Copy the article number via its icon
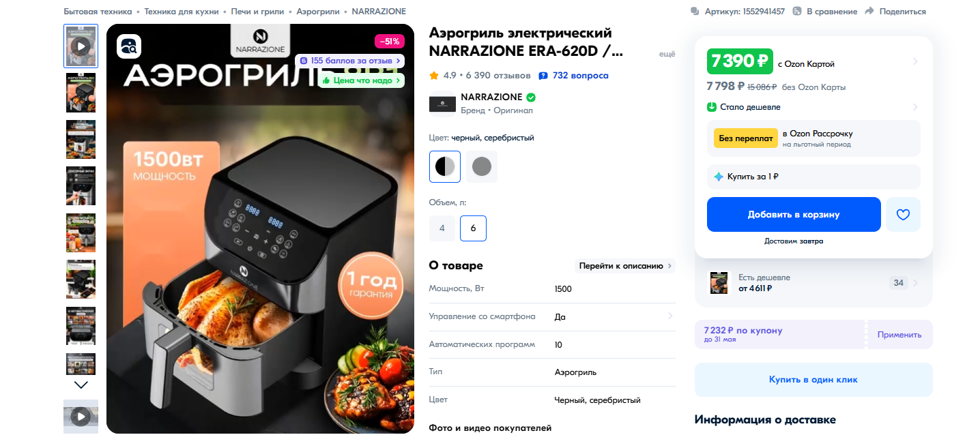The image size is (980, 435). [x=695, y=12]
